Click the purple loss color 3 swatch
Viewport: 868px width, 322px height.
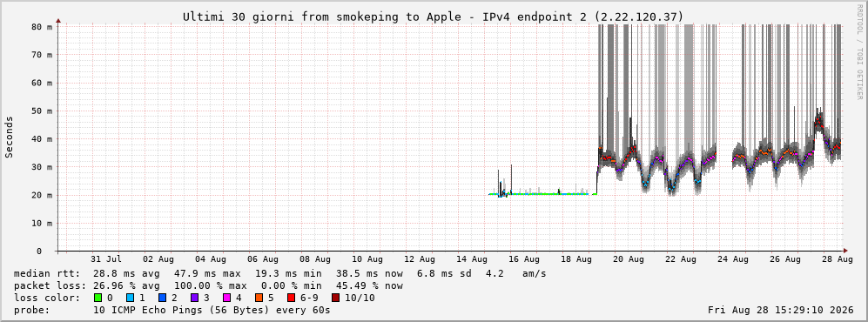tap(194, 298)
